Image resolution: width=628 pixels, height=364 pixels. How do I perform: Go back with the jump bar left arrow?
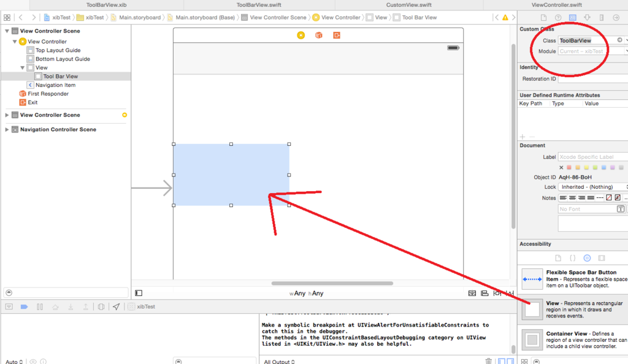click(x=21, y=18)
